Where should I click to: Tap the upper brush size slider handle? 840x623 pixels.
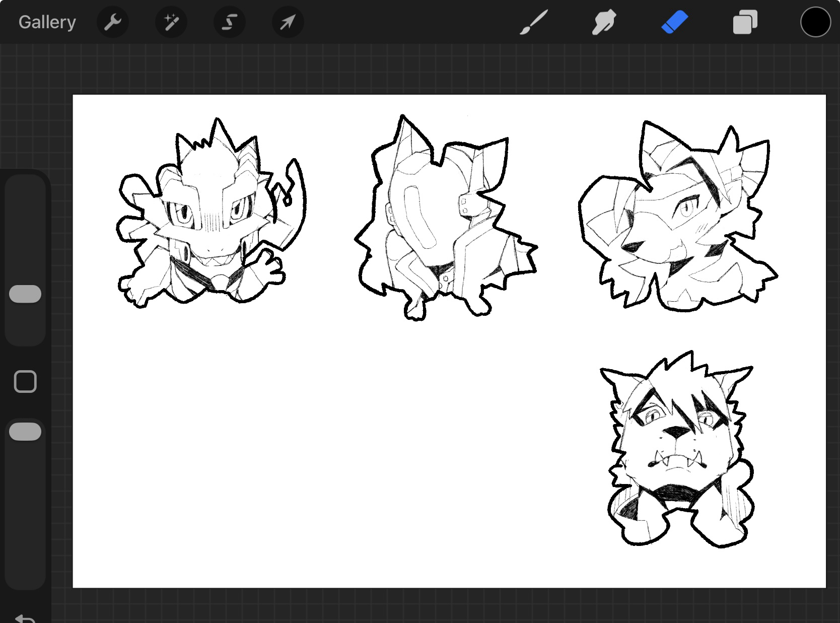click(x=25, y=294)
